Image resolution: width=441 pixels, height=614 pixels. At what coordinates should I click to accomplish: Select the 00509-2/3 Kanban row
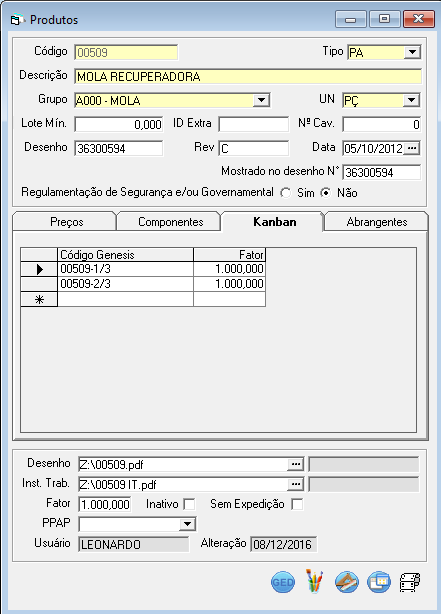143,284
